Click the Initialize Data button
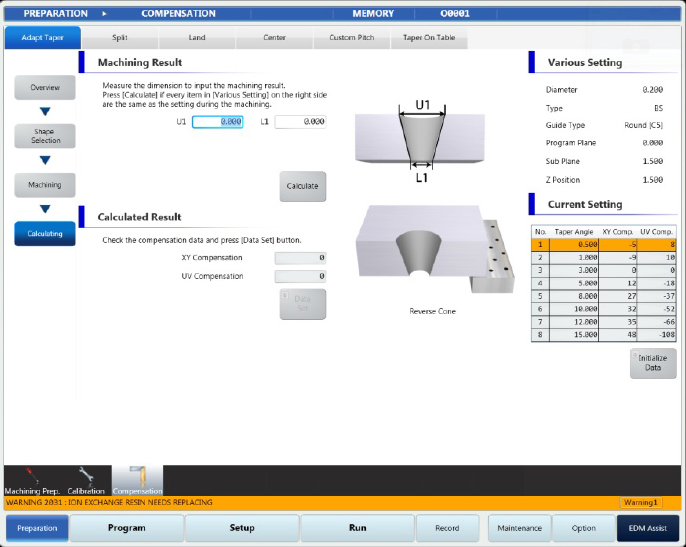The image size is (686, 547). 652,362
